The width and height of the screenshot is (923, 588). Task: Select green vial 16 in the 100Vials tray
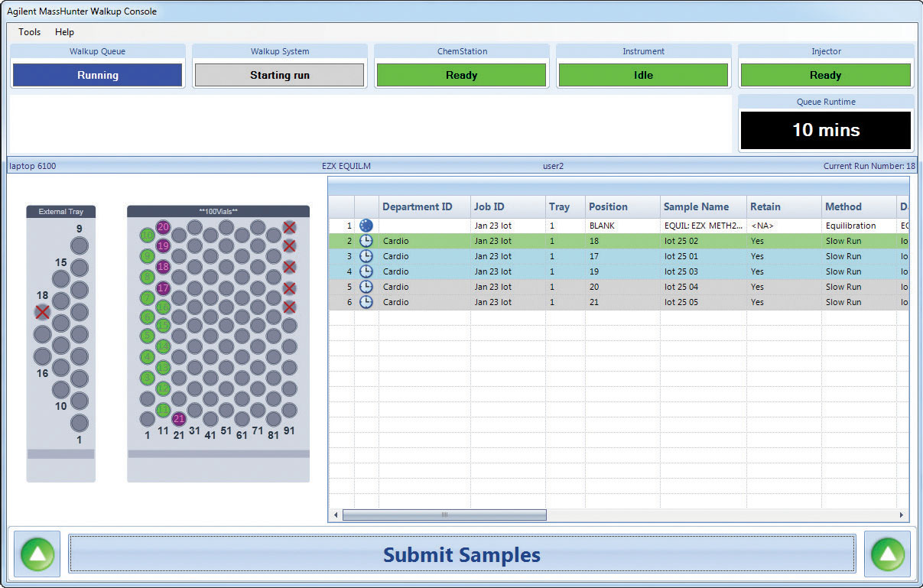pos(163,307)
